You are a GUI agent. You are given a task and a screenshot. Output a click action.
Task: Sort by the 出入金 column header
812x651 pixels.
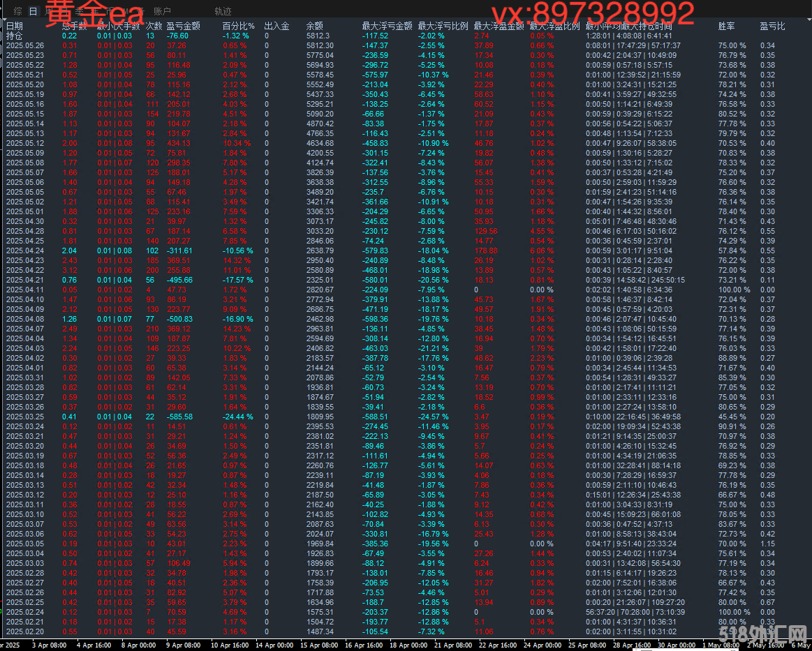[276, 26]
